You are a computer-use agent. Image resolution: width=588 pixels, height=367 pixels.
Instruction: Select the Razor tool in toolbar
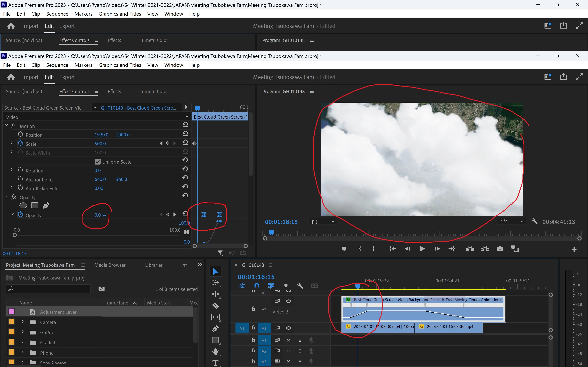tap(215, 306)
